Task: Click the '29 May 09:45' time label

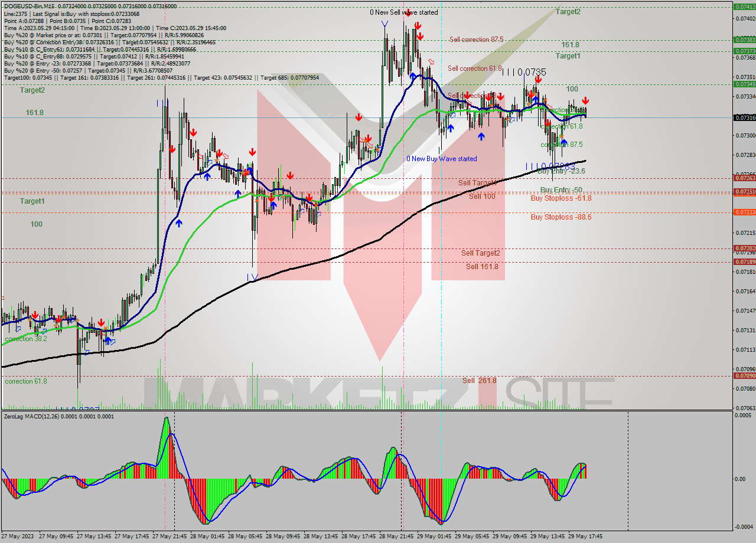Action: tap(510, 537)
